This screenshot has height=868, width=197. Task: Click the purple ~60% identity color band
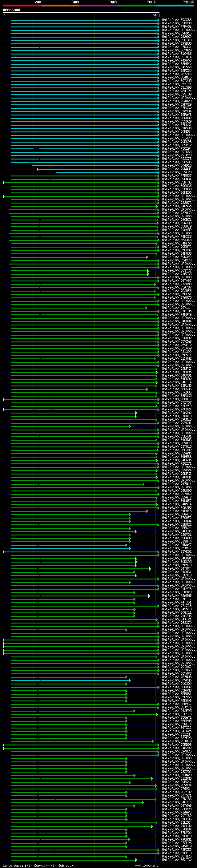click(x=98, y=6)
